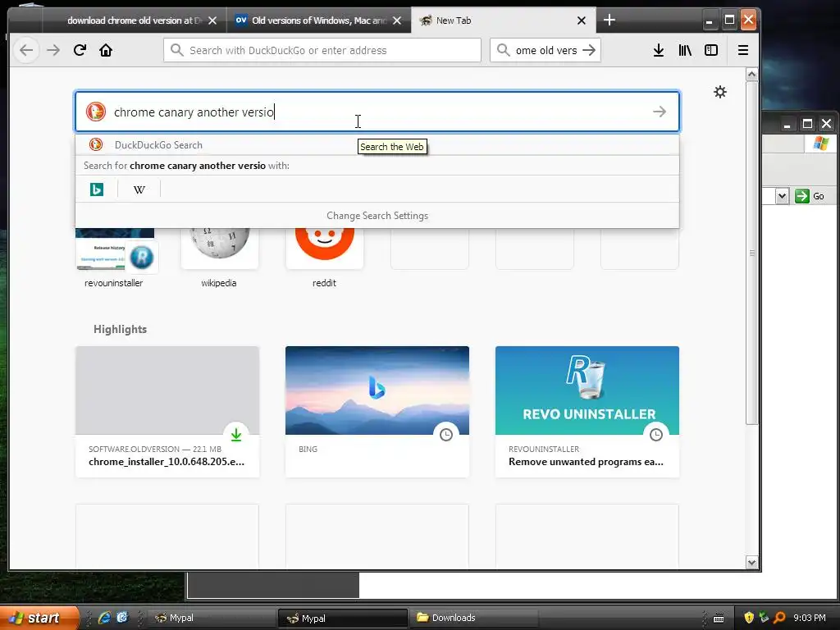The image size is (840, 630).
Task: Open the downloads toolbar panel
Action: (659, 50)
